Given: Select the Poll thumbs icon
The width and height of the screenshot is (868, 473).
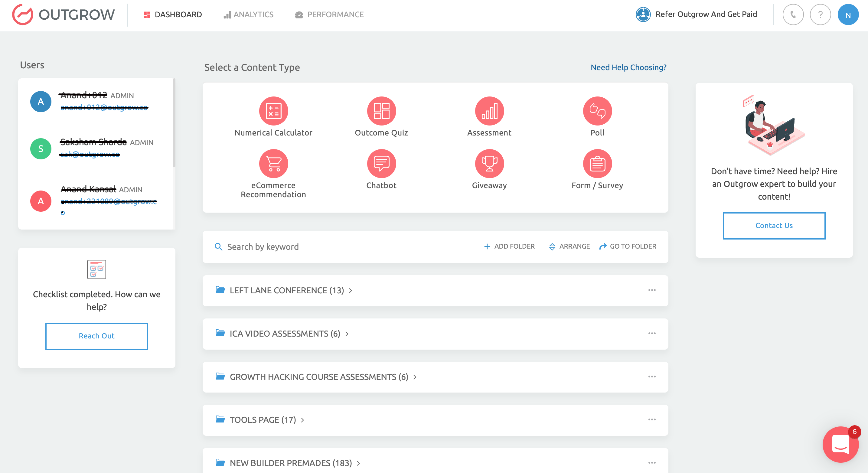Looking at the screenshot, I should tap(597, 111).
